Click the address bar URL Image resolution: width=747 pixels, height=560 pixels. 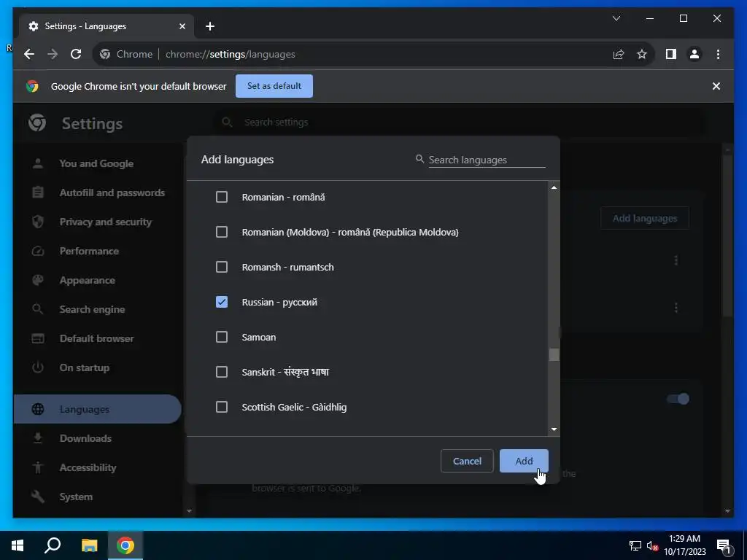tap(230, 54)
